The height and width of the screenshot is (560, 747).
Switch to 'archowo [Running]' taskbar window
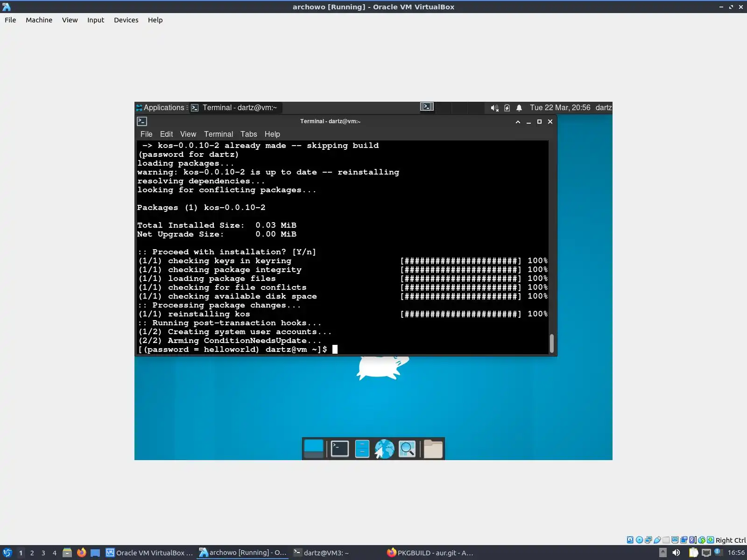[243, 553]
